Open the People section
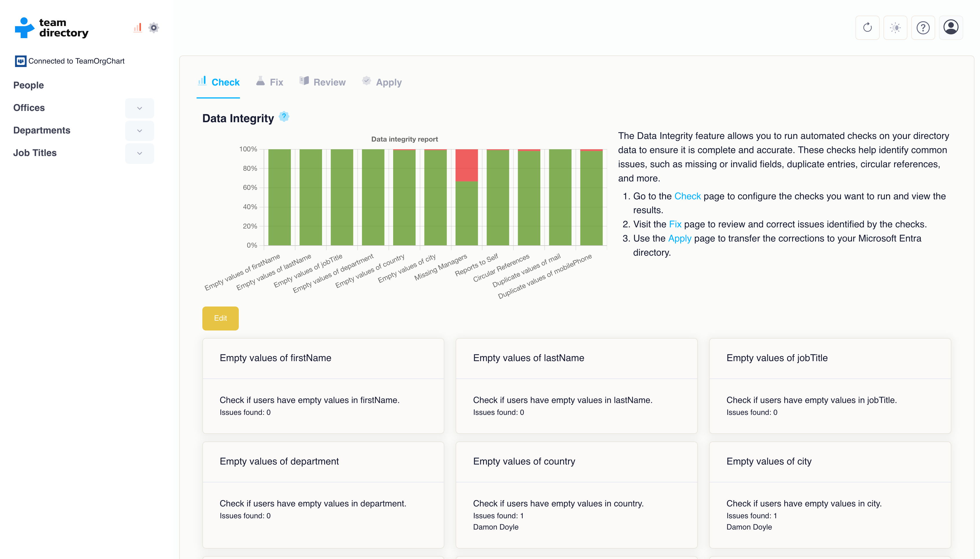Screen dimensions: 980x559 28,85
